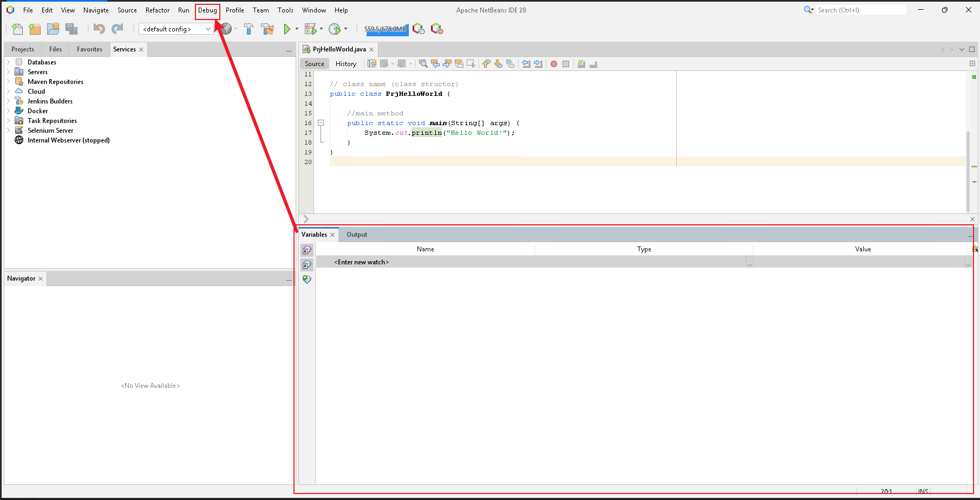This screenshot has width=980, height=500.
Task: Click the Search (Ctrl+I) box
Action: point(861,10)
